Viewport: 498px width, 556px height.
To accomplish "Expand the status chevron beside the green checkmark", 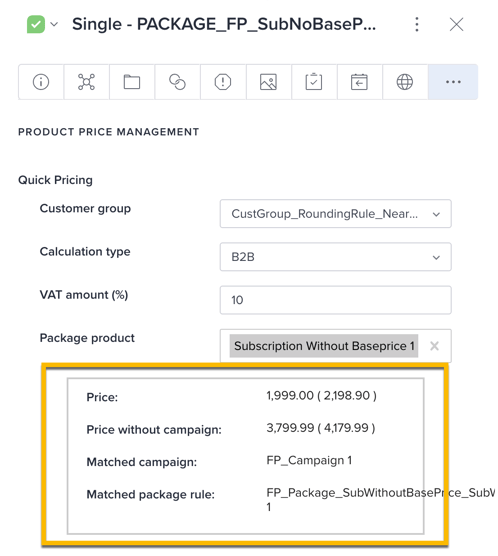I will coord(54,24).
